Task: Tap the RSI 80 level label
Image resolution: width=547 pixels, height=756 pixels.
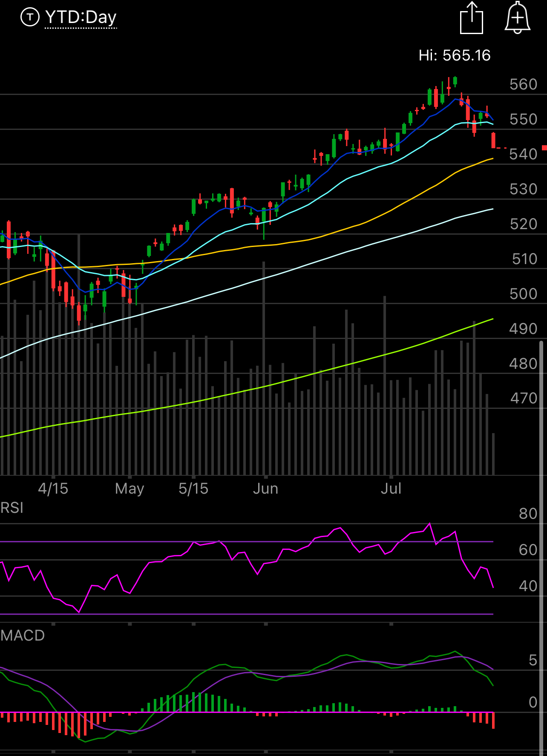Action: 528,514
